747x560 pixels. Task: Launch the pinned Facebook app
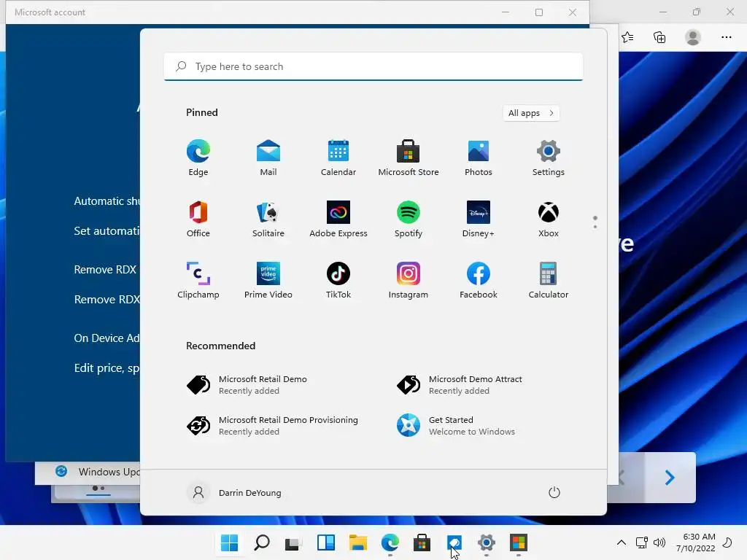tap(479, 281)
